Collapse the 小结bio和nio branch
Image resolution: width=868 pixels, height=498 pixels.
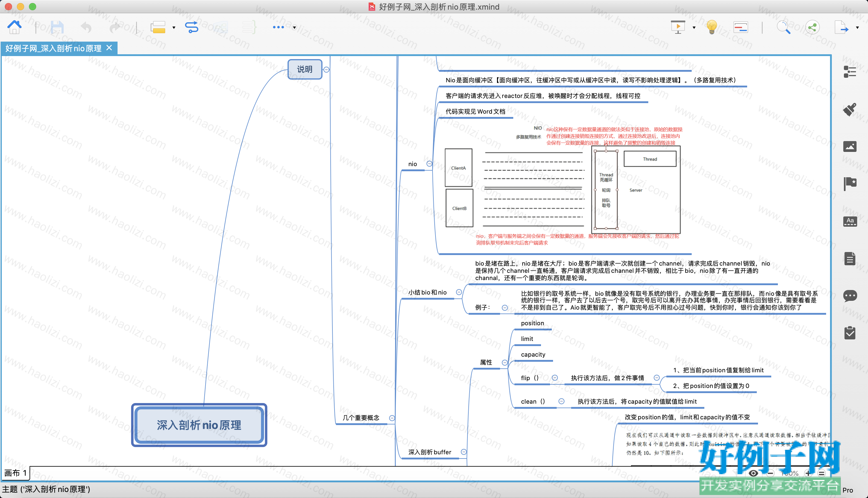coord(459,292)
